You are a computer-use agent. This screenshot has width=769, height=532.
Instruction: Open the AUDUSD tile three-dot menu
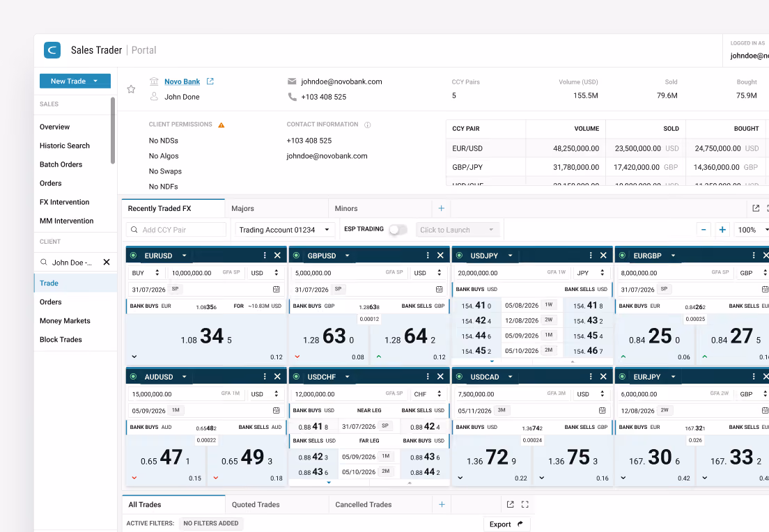pos(265,377)
